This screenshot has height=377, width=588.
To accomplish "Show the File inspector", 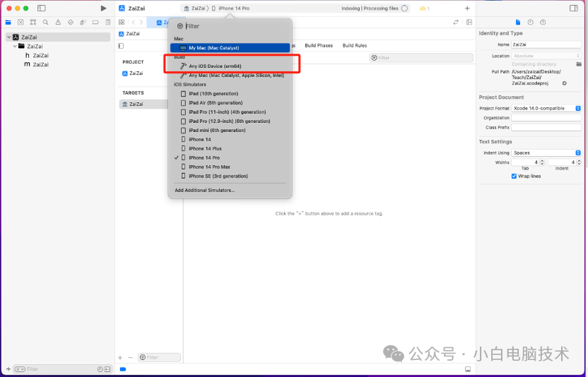I will pyautogui.click(x=518, y=23).
